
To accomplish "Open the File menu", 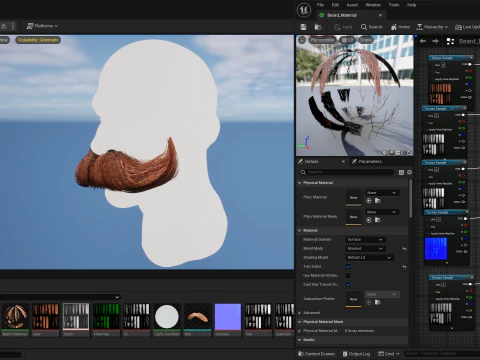I will pyautogui.click(x=320, y=5).
